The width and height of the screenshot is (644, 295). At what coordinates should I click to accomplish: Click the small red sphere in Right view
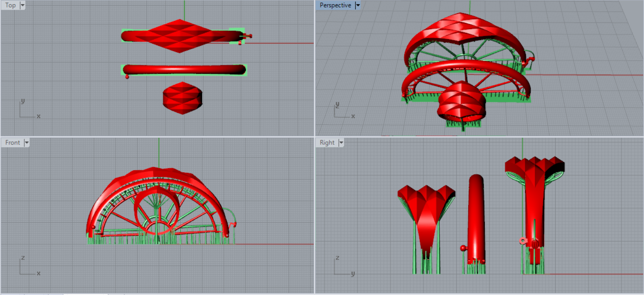(462, 248)
